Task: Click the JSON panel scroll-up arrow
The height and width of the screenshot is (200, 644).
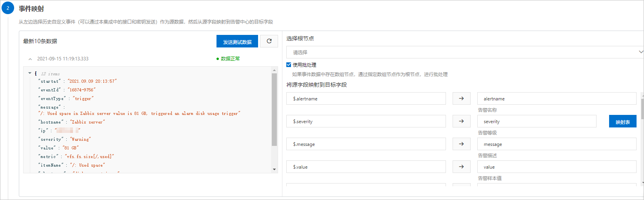Action: coord(274,70)
